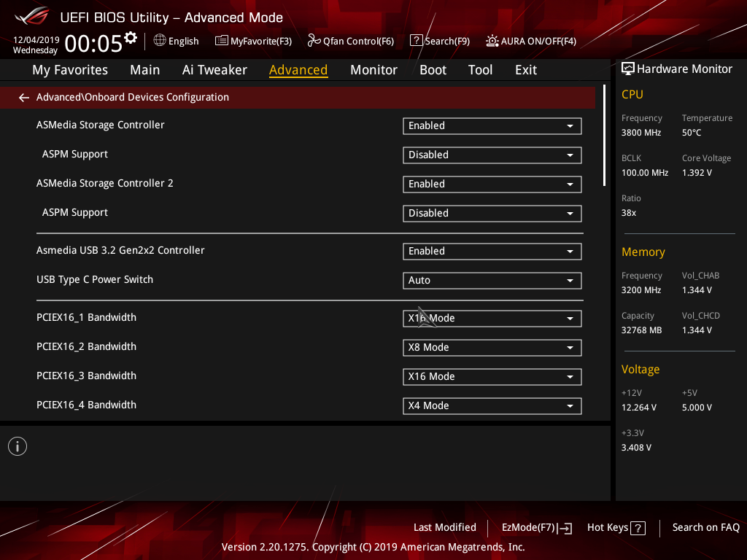
Task: Open PCIEX16_2 Bandwidth dropdown
Action: tap(492, 348)
